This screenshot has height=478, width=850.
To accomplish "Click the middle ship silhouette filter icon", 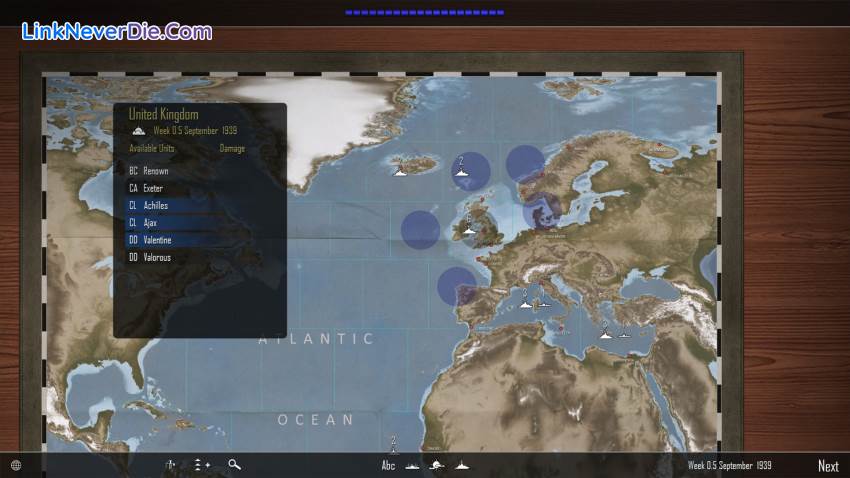I will coord(437,465).
